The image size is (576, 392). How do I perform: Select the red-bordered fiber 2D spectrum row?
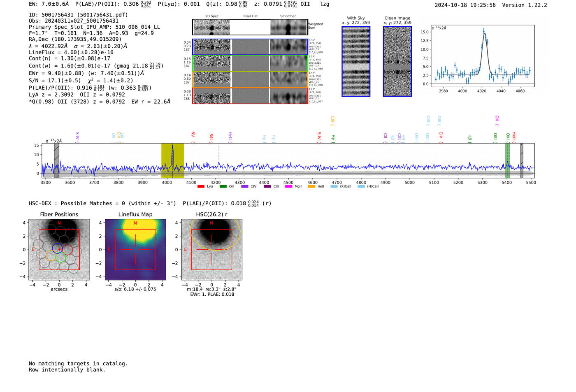pyautogui.click(x=250, y=95)
